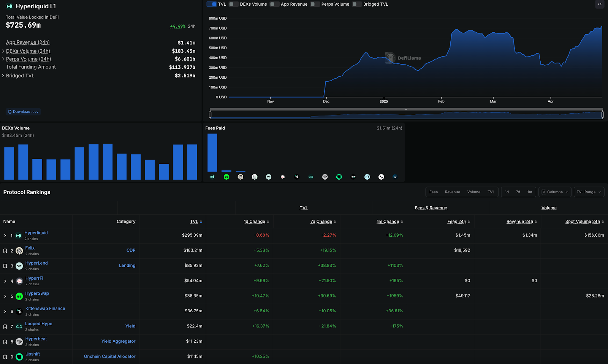Bookmark the Felix protocol row
This screenshot has height=364, width=608.
5,251
